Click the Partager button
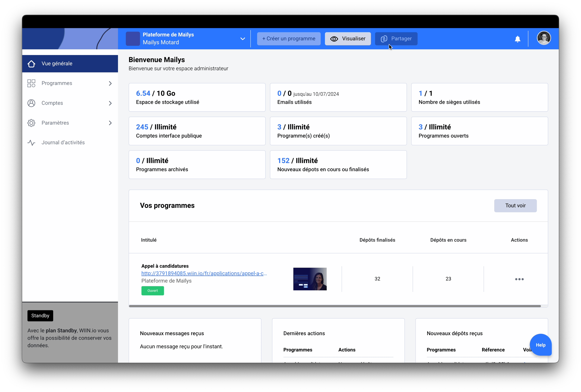581x392 pixels. pos(396,39)
